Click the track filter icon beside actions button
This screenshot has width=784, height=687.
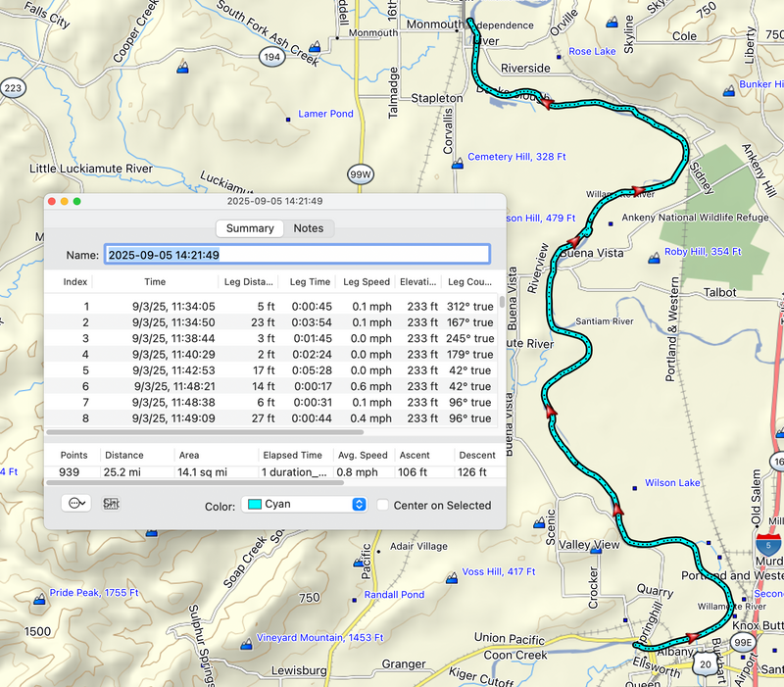click(111, 504)
